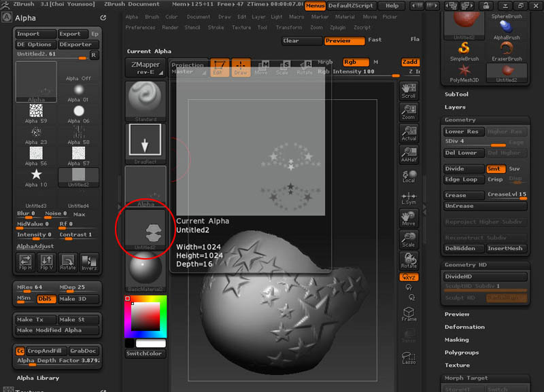The height and width of the screenshot is (392, 544).
Task: Select the Move view icon
Action: point(409,218)
